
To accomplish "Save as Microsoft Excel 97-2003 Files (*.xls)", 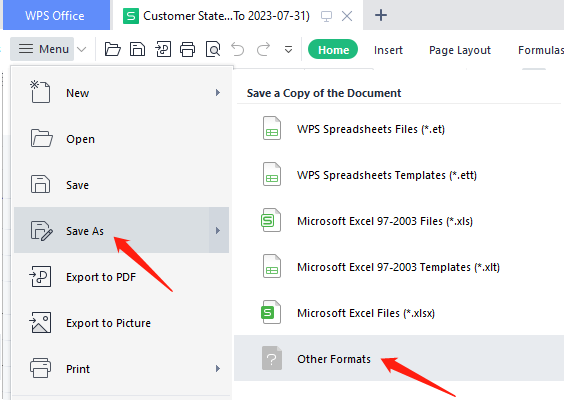I will click(x=399, y=221).
